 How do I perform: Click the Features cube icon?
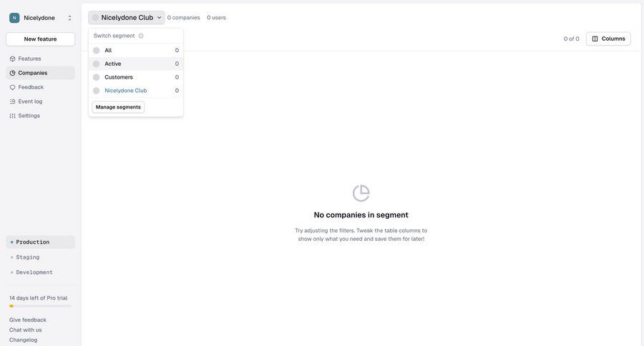click(12, 59)
